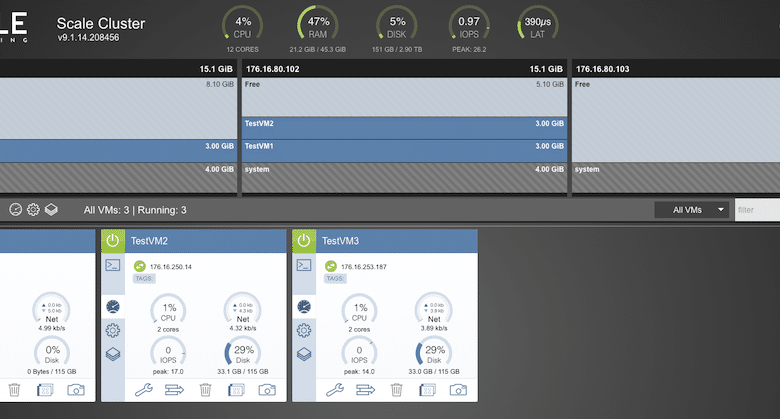
Task: Delete TestVM2 using trash icon
Action: (x=205, y=390)
